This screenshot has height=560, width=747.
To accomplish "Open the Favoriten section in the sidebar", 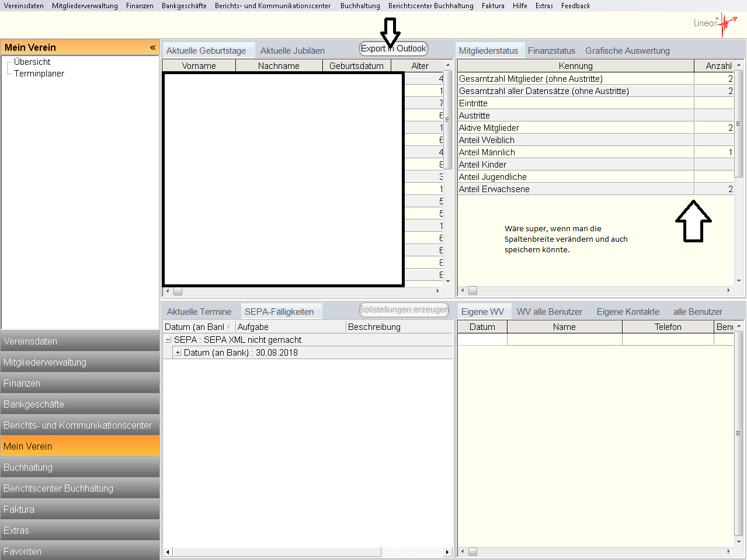I will pyautogui.click(x=79, y=551).
